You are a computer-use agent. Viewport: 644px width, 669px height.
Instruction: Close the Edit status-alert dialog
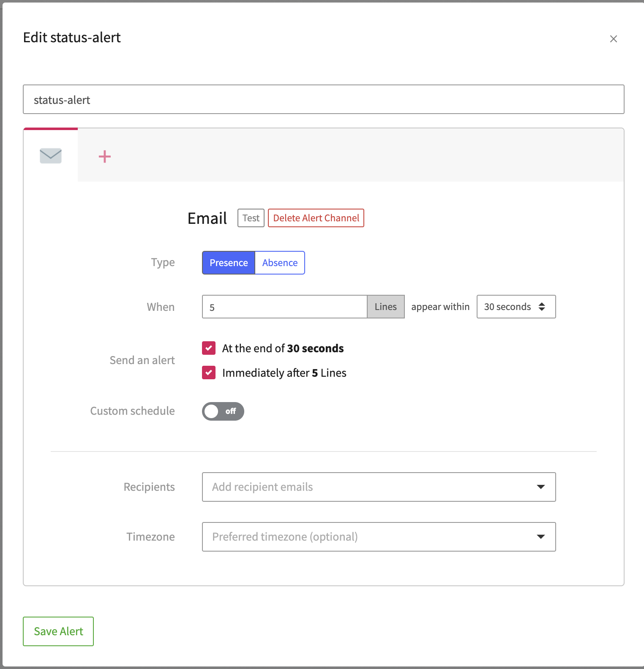[x=614, y=39]
